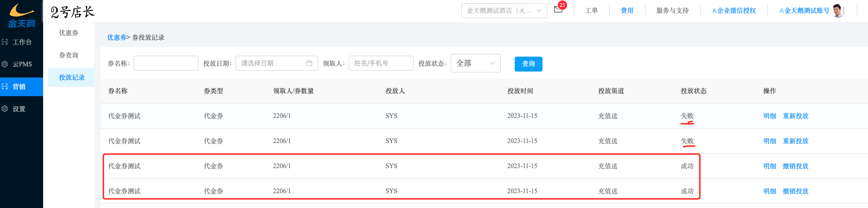Select 营销 in the left sidebar
This screenshot has height=208, width=868.
click(x=21, y=86)
